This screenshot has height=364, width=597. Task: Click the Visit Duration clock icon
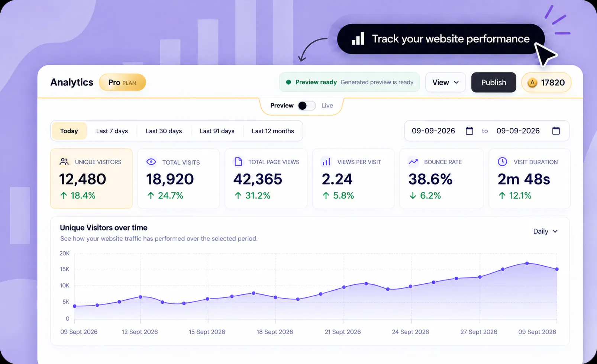click(x=502, y=162)
